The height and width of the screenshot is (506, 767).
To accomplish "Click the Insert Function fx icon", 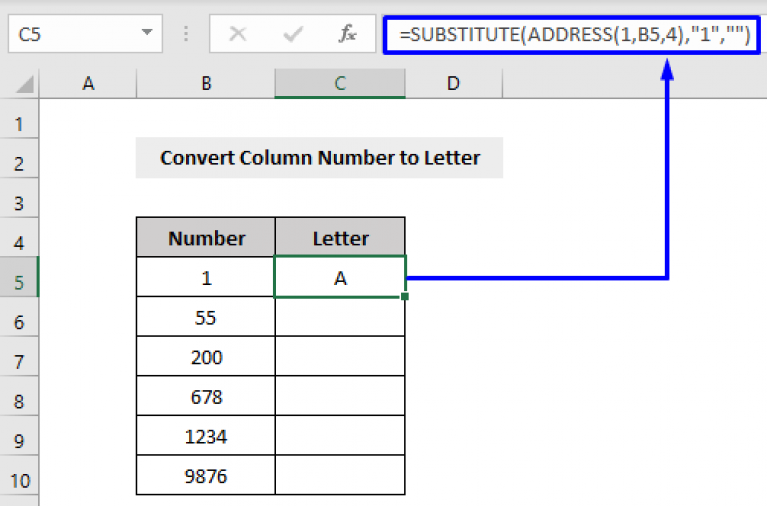I will coord(348,34).
